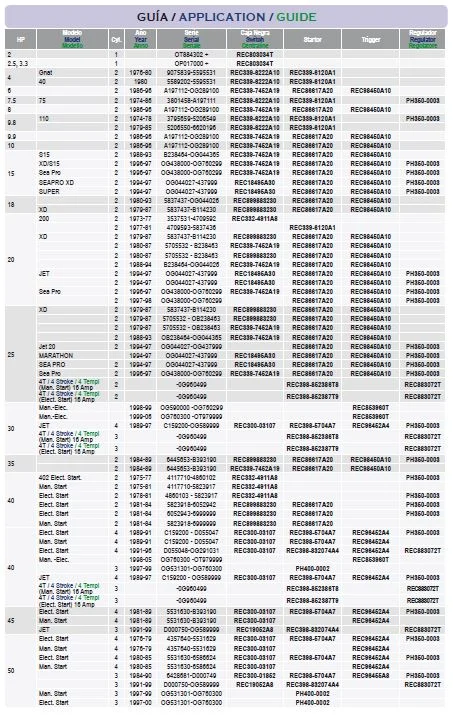This screenshot has height=715, width=453.
Task: Select the XD/815 model cell
Action: coord(73,163)
